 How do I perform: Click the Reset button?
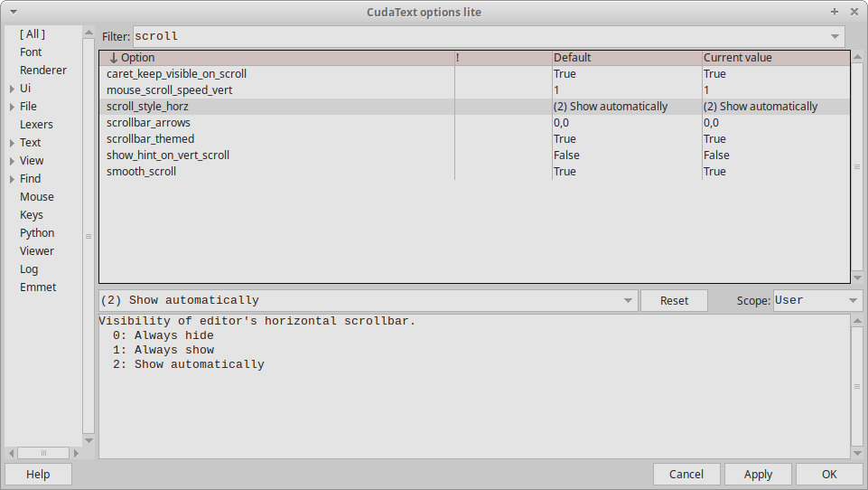[x=674, y=300]
